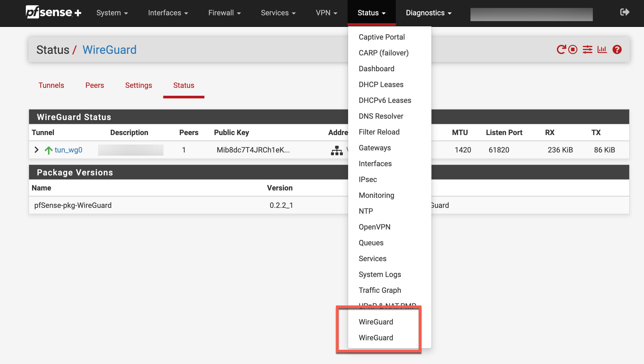644x364 pixels.
Task: Choose Gateways from Status menu
Action: pos(390,148)
